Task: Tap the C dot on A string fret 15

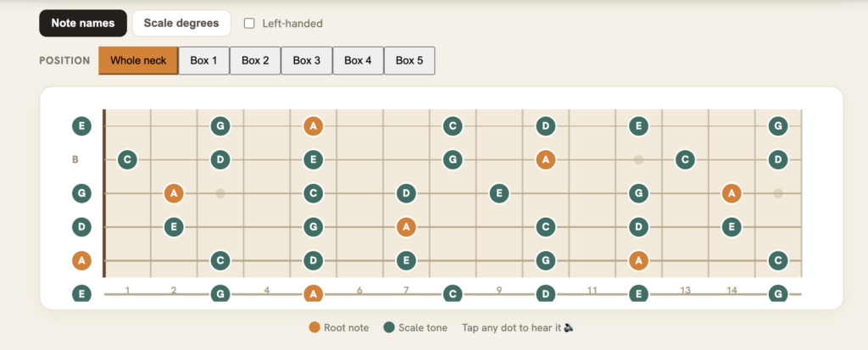Action: pos(778,260)
